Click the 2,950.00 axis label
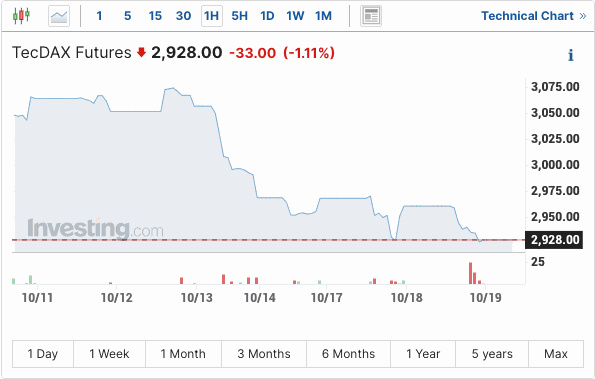The image size is (595, 379). click(555, 217)
